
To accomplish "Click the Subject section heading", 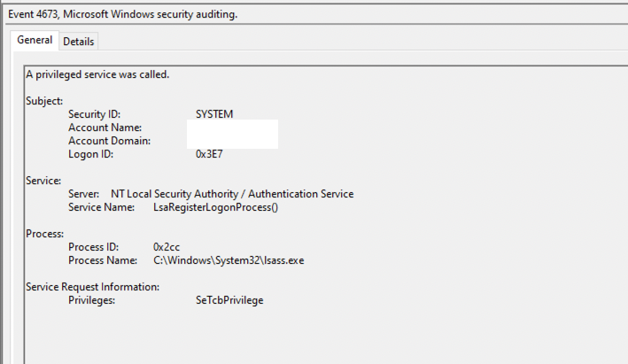I will coord(44,101).
